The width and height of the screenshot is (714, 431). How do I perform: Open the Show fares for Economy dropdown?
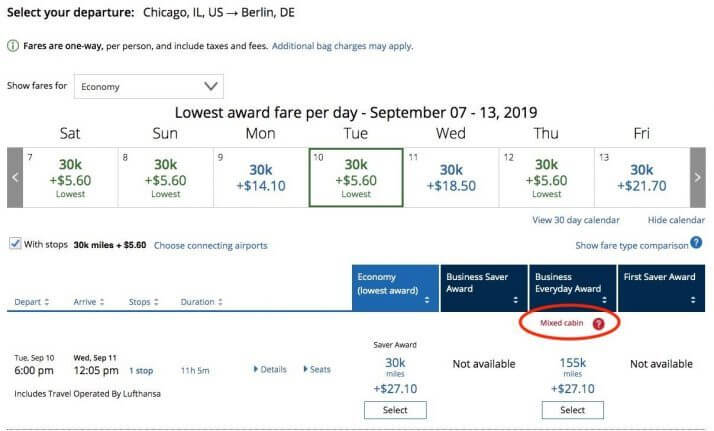(x=149, y=86)
